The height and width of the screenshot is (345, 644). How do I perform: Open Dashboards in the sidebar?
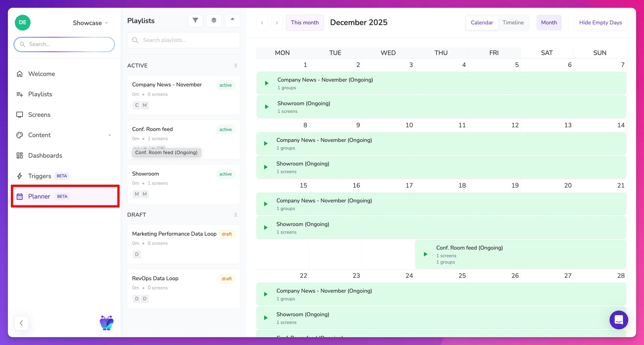tap(45, 155)
